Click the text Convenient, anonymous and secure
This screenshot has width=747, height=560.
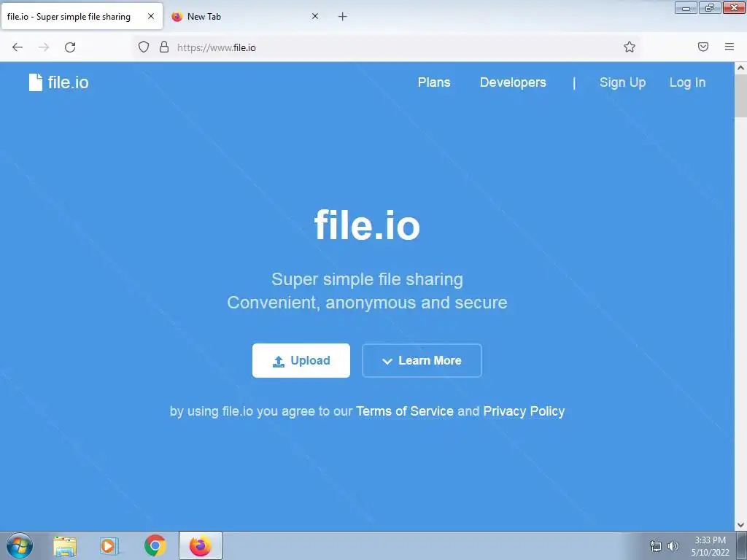tap(367, 303)
